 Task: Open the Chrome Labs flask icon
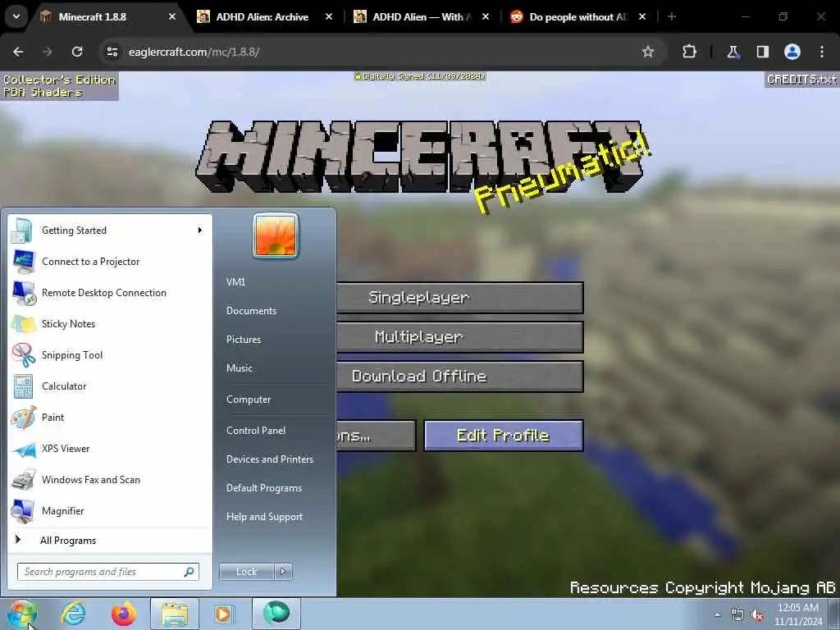(x=733, y=52)
